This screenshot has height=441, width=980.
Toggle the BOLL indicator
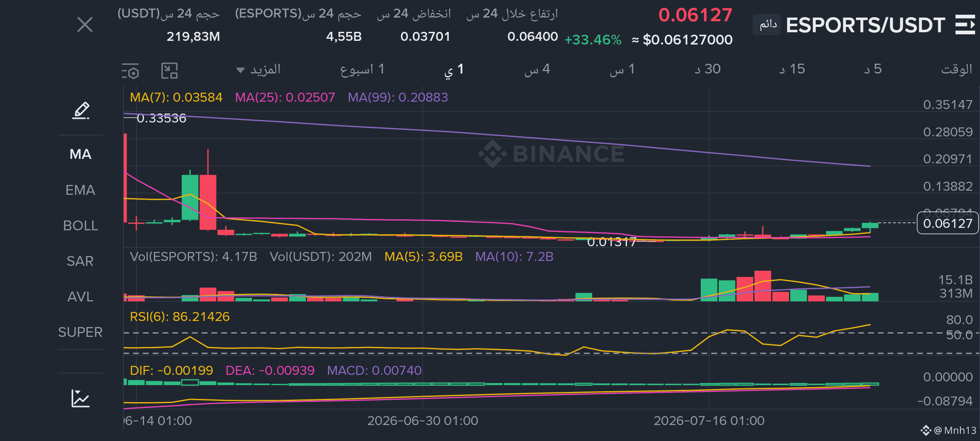tap(80, 226)
